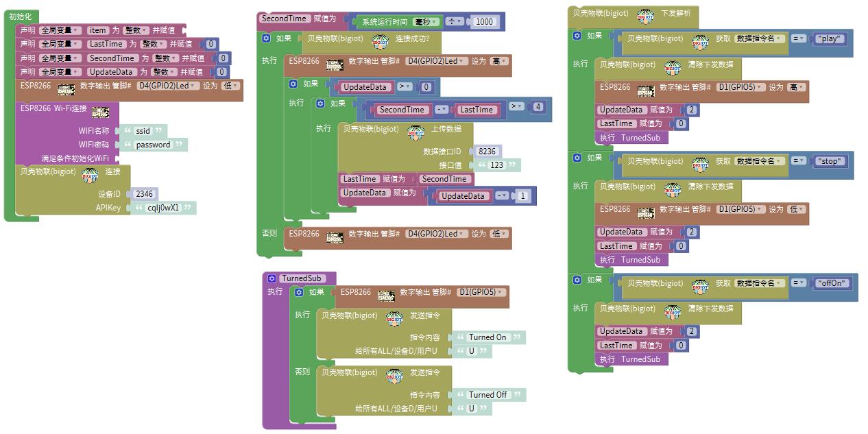Screen dimensions: 868x434
Task: Select the 初始化 block header
Action: tap(20, 16)
